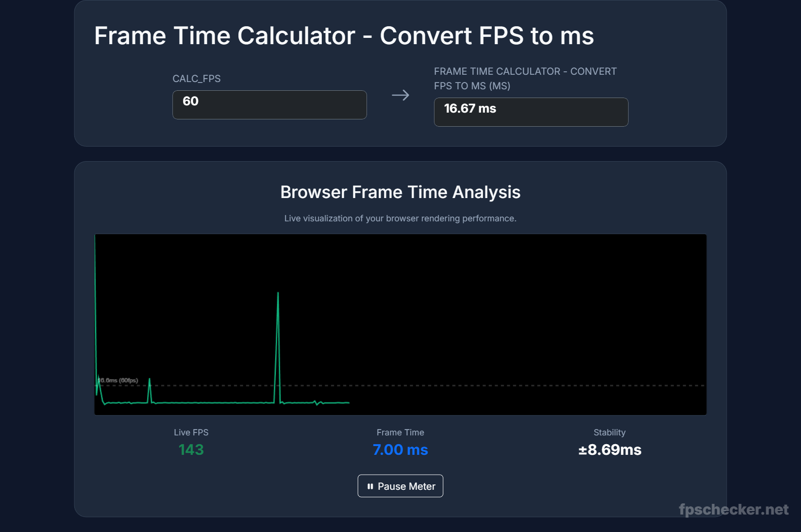
Task: Click the 16.6ms (60fps) threshold label on the graph
Action: pos(118,380)
